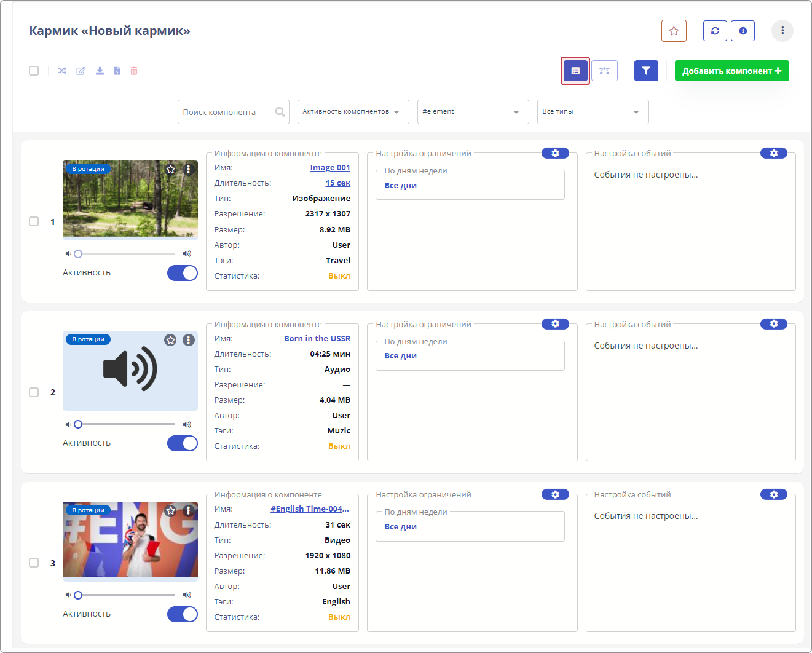Open the Активность компонентов dropdown
The height and width of the screenshot is (653, 812).
[353, 112]
